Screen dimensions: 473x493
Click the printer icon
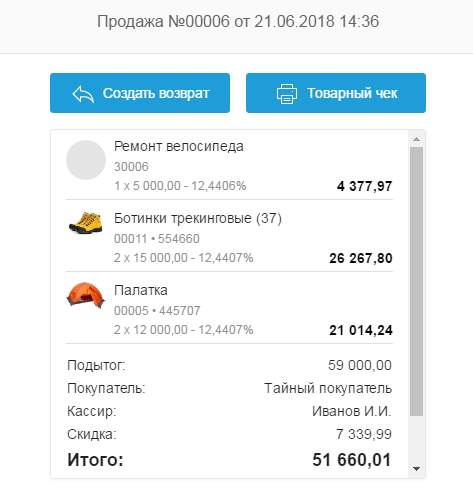pyautogui.click(x=287, y=94)
